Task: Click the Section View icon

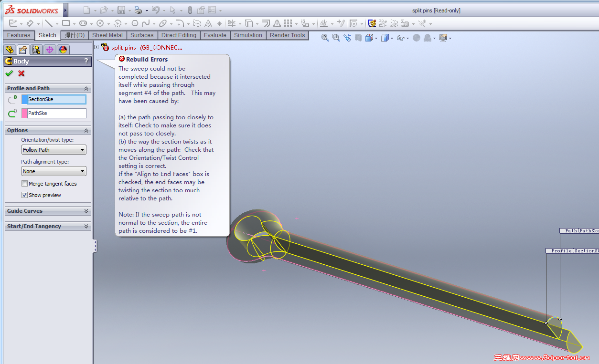Action: (x=358, y=38)
